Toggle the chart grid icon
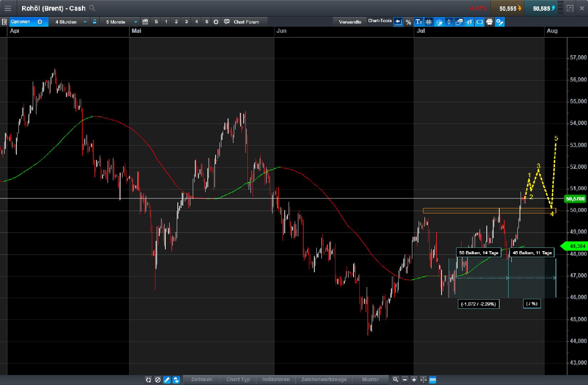 click(x=429, y=22)
